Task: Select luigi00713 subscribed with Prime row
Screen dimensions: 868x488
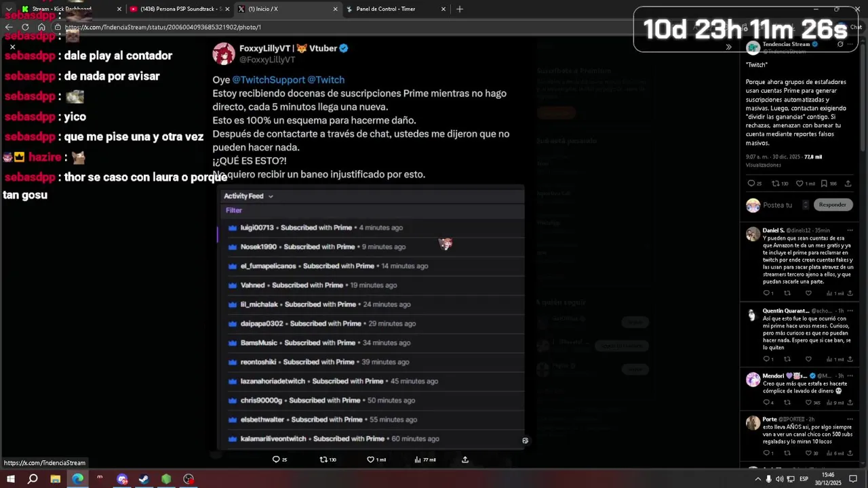Action: click(371, 228)
